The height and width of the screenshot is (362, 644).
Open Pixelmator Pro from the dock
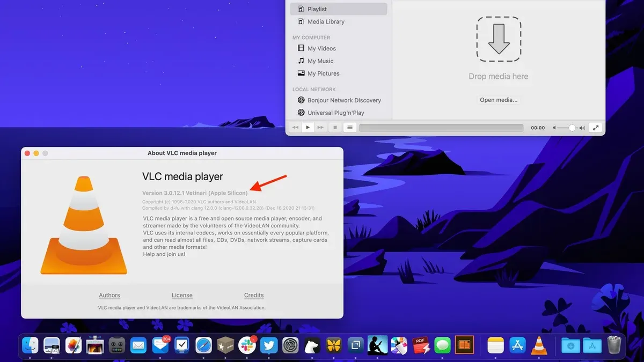coord(73,346)
